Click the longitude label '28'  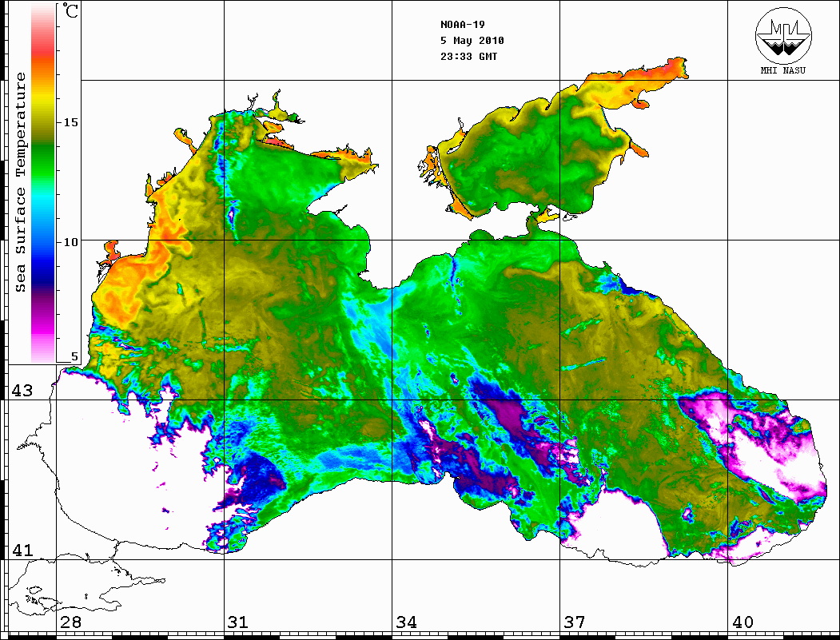pyautogui.click(x=70, y=622)
